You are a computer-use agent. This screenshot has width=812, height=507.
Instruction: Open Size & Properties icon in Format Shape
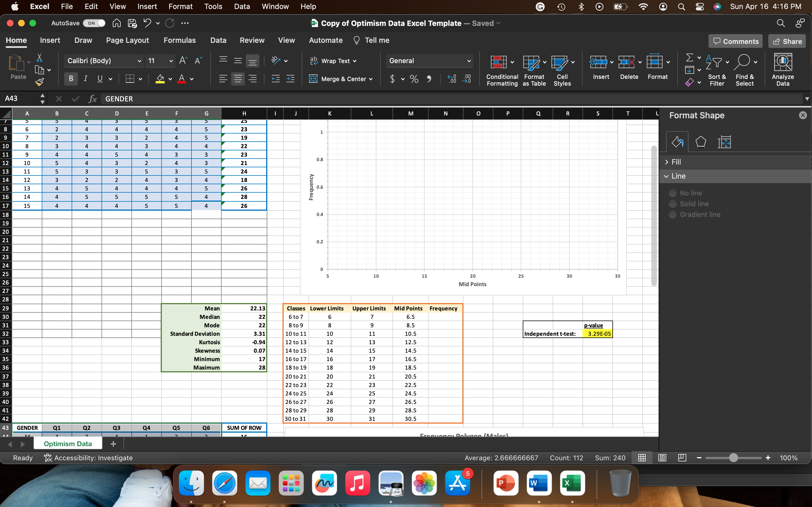click(x=724, y=142)
